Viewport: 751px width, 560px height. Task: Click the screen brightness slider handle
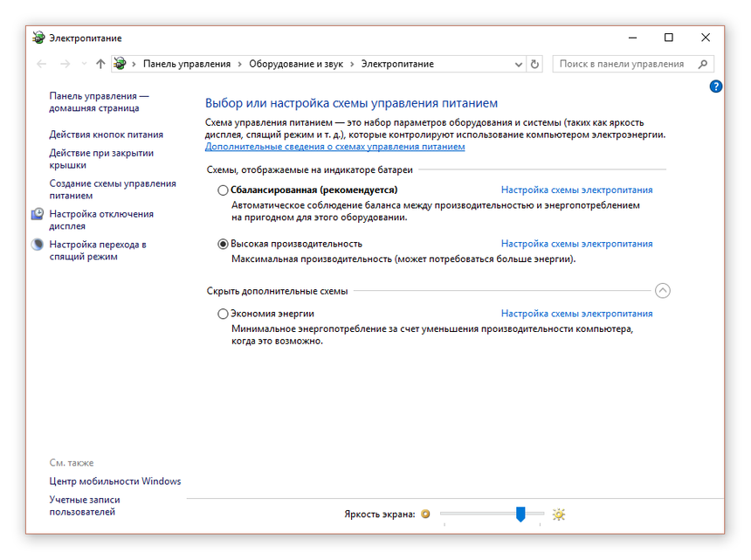tap(520, 514)
